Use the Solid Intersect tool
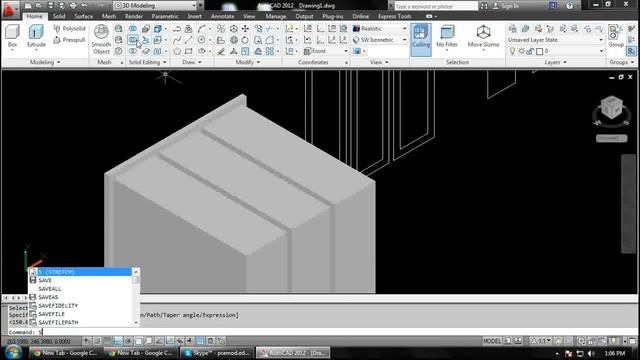Image resolution: width=640 pixels, height=360 pixels. point(133,51)
